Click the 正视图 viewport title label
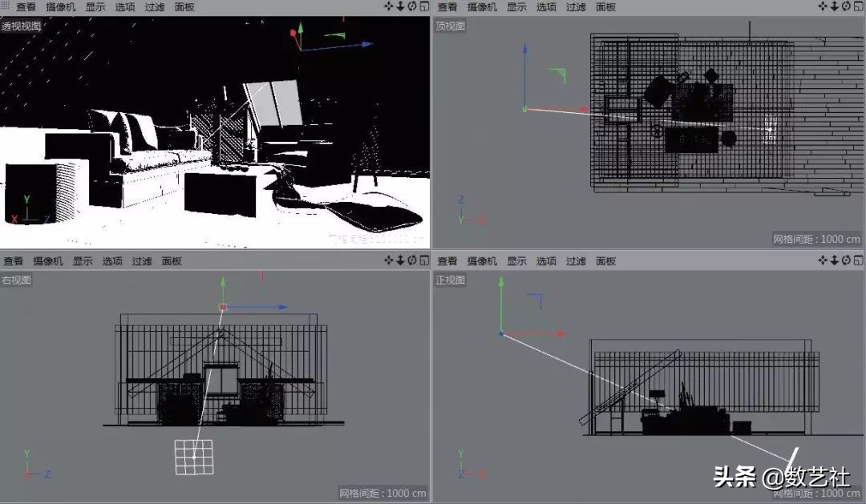Image resolution: width=866 pixels, height=504 pixels. coord(450,278)
